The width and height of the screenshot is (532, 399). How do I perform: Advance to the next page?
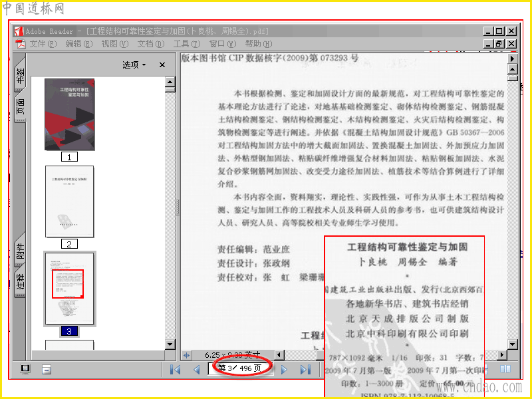[284, 370]
